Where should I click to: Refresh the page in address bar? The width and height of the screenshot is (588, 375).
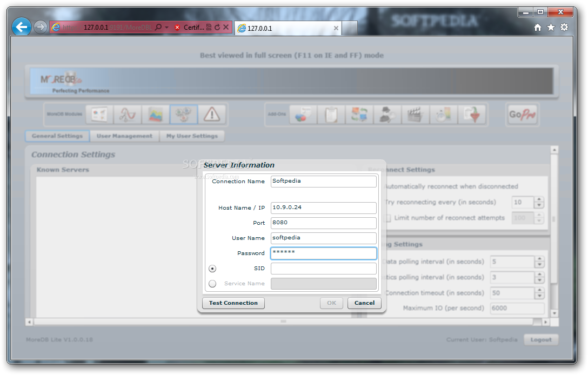click(x=217, y=28)
